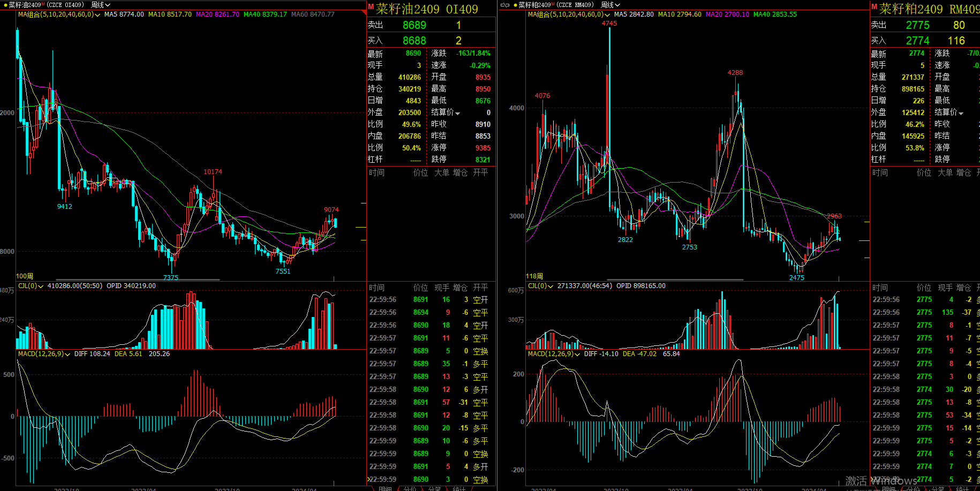Expand CJL(0) volume indicator dropdown on 菜籽油 chart

pyautogui.click(x=41, y=286)
